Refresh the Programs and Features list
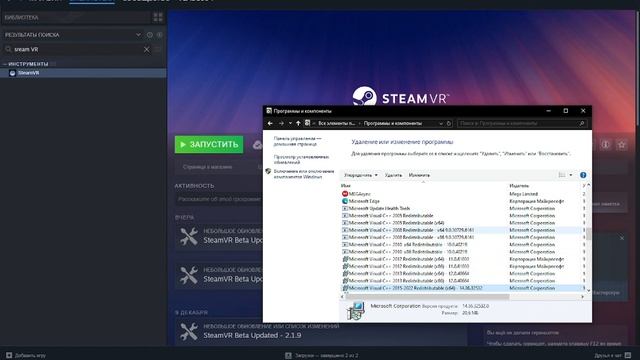 (x=449, y=123)
